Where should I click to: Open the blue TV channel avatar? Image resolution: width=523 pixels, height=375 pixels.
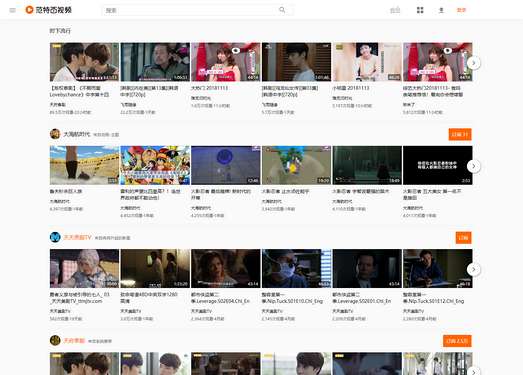[55, 237]
